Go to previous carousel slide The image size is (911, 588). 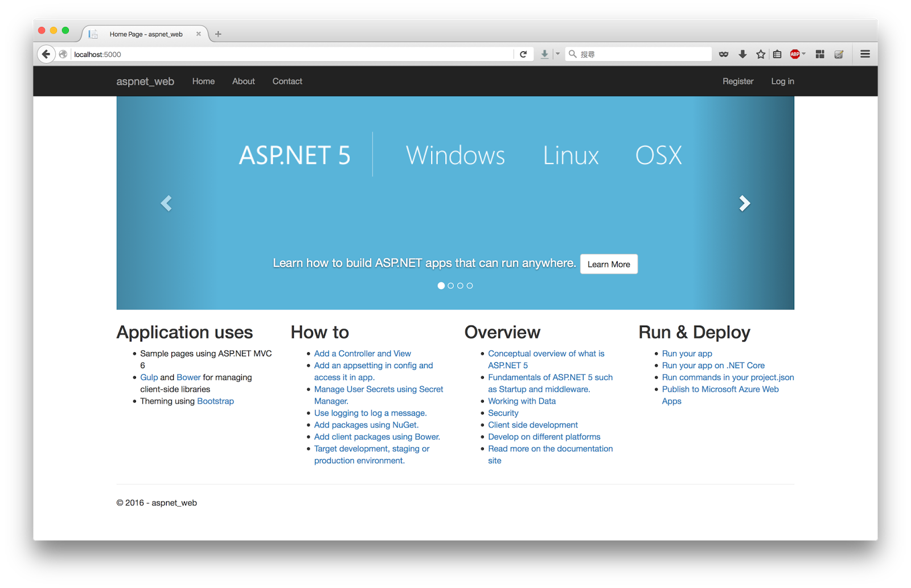166,203
